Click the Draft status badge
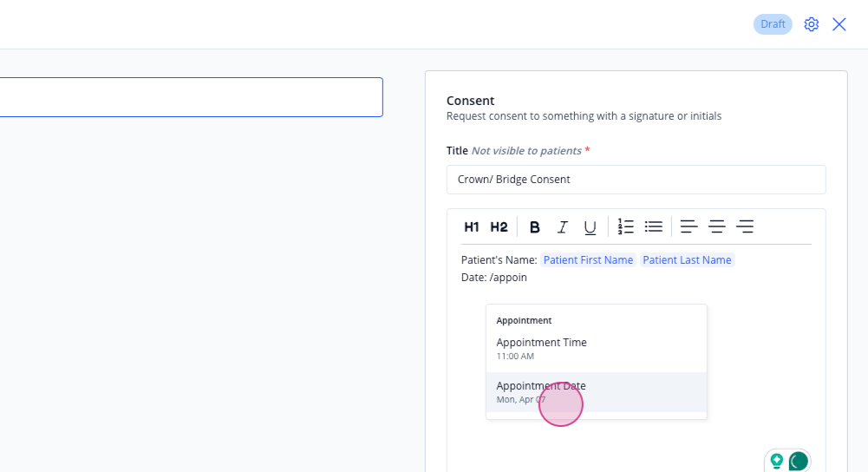868x472 pixels. click(773, 24)
